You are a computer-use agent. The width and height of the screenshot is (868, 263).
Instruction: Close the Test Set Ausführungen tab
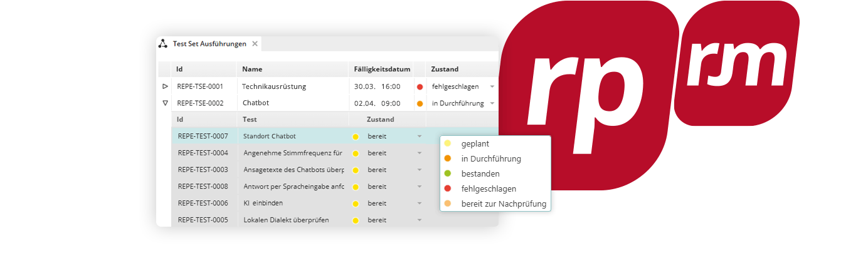pos(255,44)
